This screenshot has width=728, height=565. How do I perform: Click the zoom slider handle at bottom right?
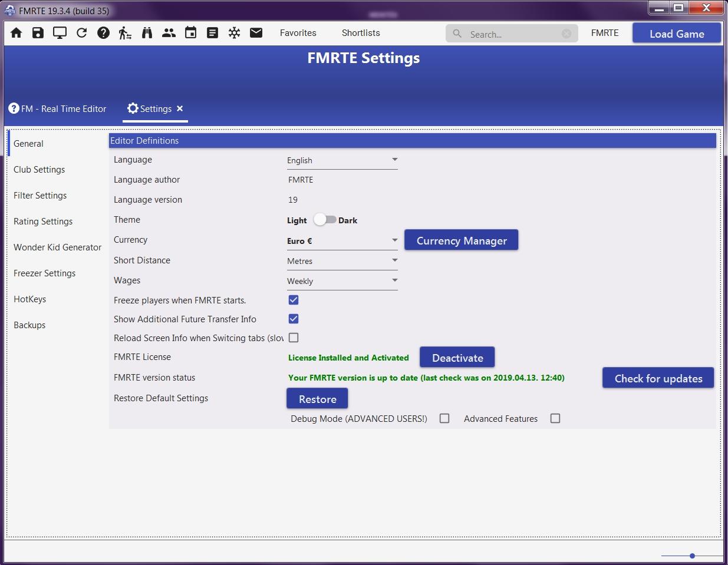coord(692,556)
